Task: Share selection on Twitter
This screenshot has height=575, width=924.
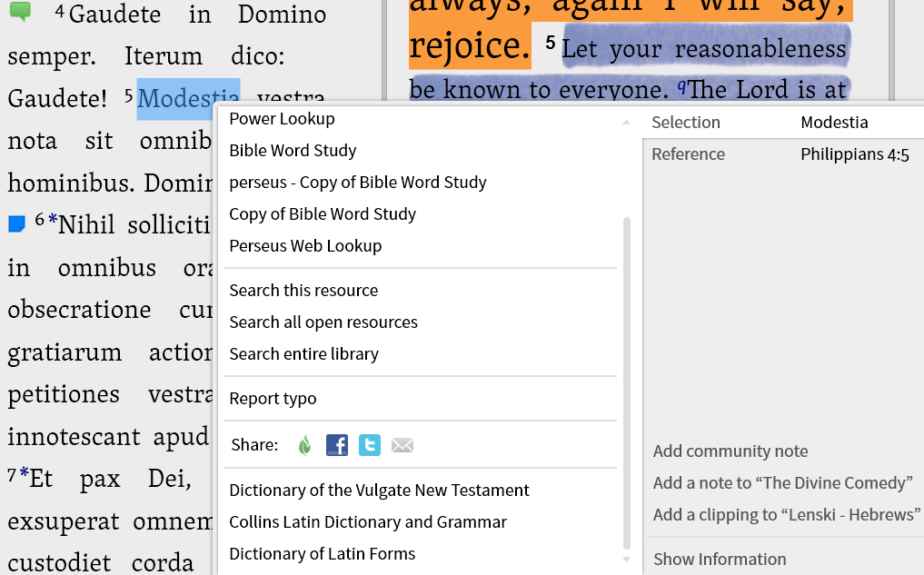Action: (x=370, y=445)
